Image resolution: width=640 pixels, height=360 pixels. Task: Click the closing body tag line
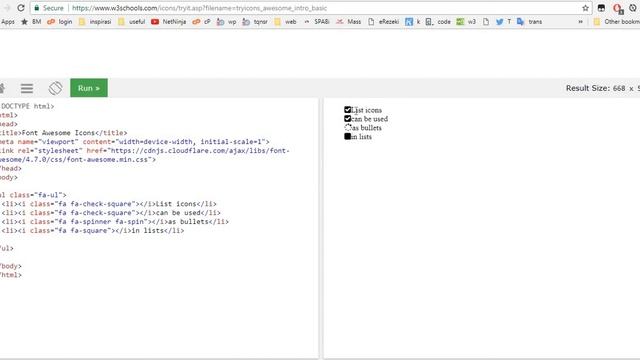click(11, 266)
